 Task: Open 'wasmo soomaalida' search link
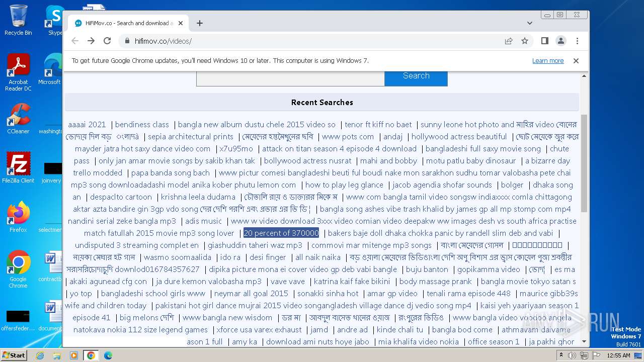[x=178, y=257]
